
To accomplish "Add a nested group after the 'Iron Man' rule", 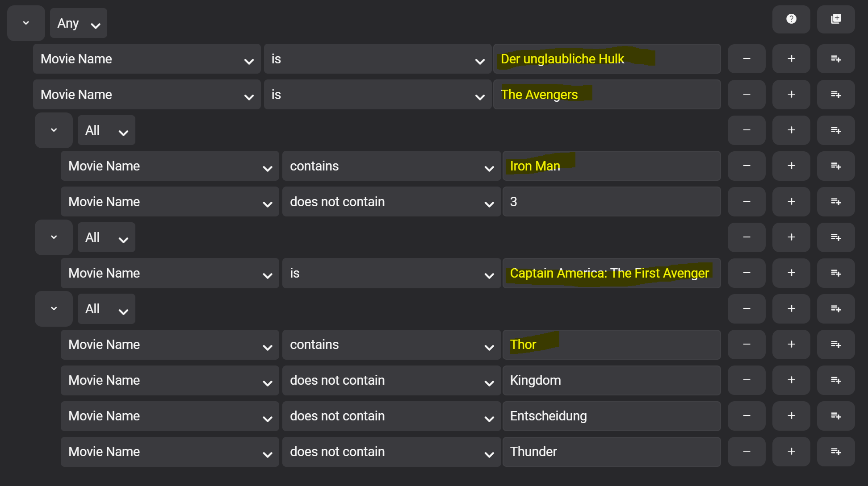I will coord(836,166).
